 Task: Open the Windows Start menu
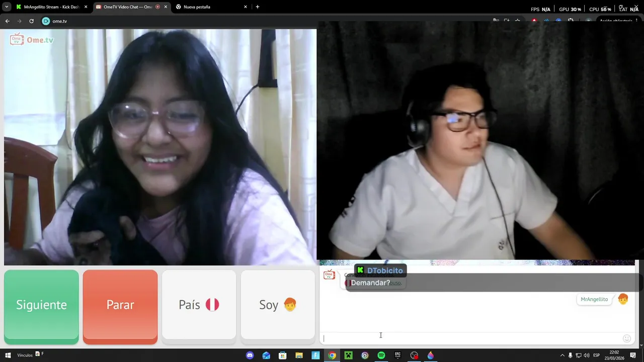pos(7,355)
